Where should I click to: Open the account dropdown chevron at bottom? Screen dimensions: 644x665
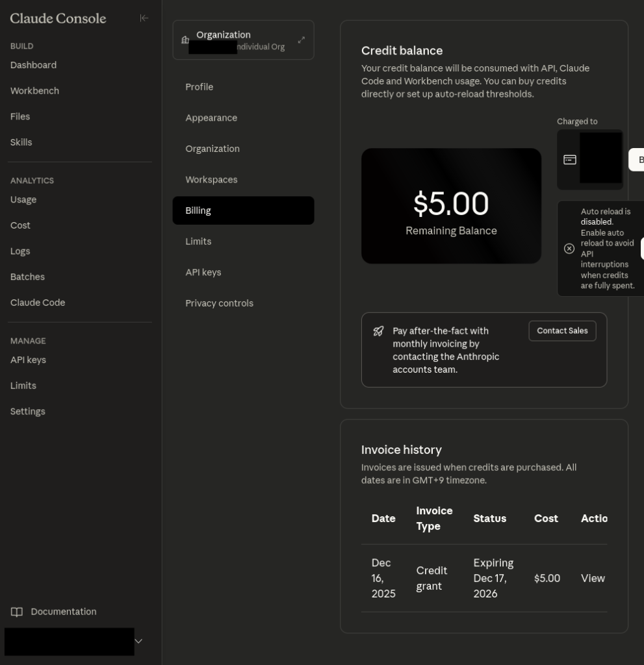[x=138, y=642]
